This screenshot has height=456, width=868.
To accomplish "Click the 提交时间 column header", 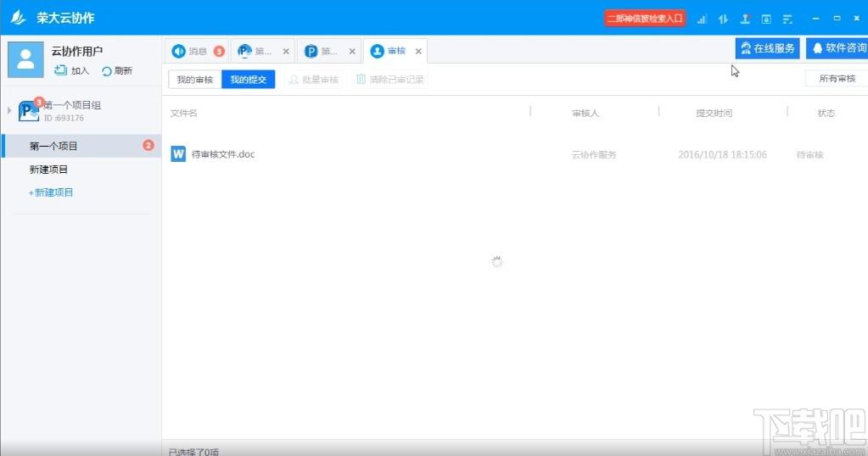I will pos(714,113).
